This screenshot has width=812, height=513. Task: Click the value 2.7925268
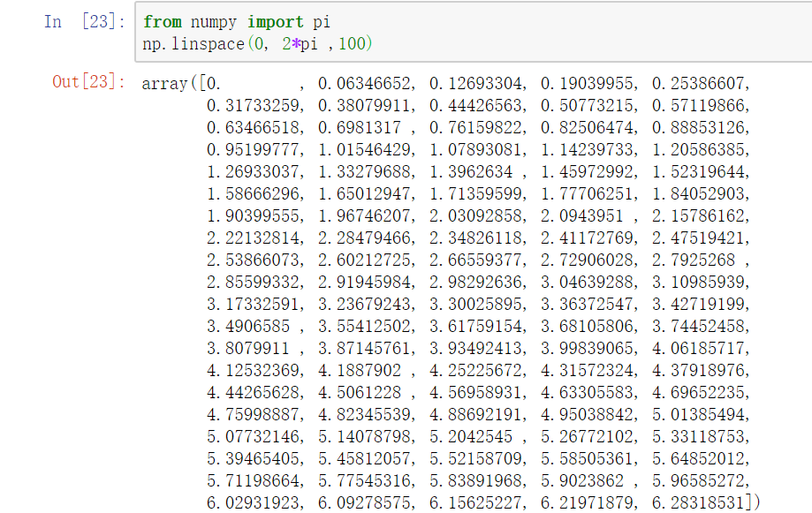(693, 260)
